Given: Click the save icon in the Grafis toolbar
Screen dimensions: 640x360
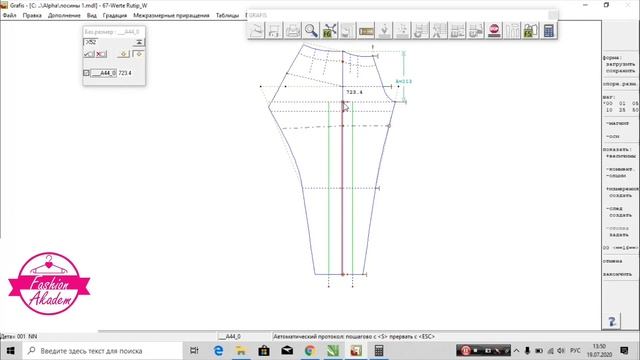Looking at the screenshot, I should pos(274,31).
